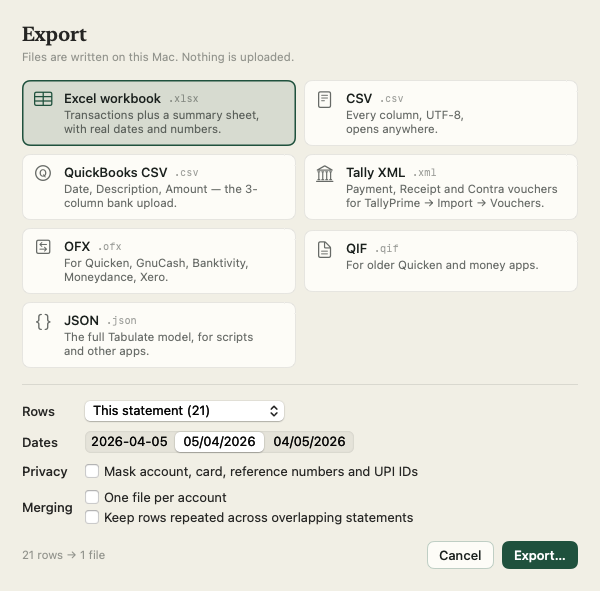Viewport: 600px width, 591px height.
Task: Select the Excel workbook .xlsx format card
Action: click(159, 113)
